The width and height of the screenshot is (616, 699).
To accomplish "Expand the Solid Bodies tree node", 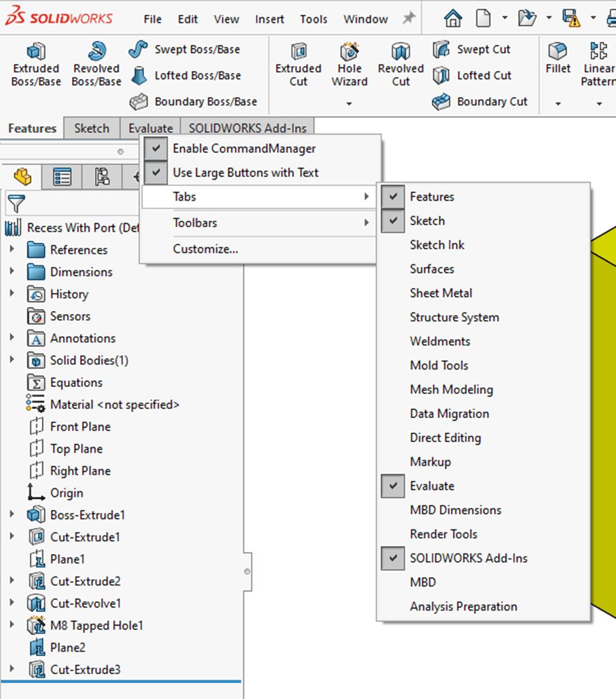I will [x=12, y=360].
